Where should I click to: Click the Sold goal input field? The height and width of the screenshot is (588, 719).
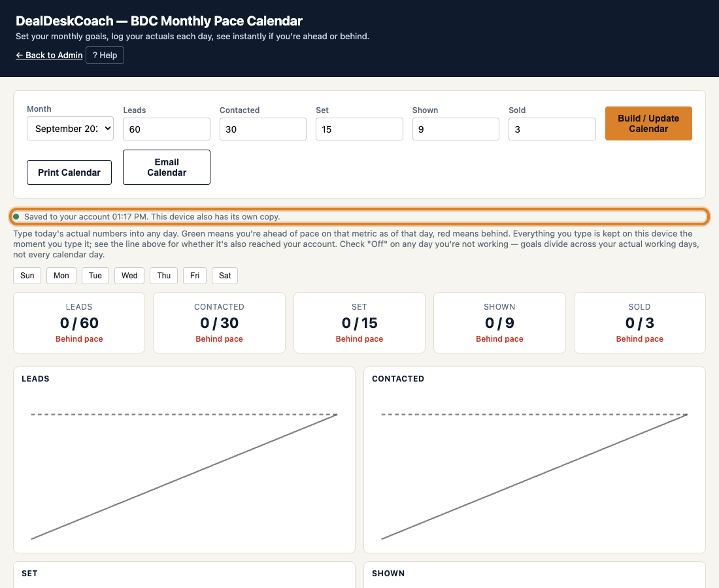coord(552,129)
